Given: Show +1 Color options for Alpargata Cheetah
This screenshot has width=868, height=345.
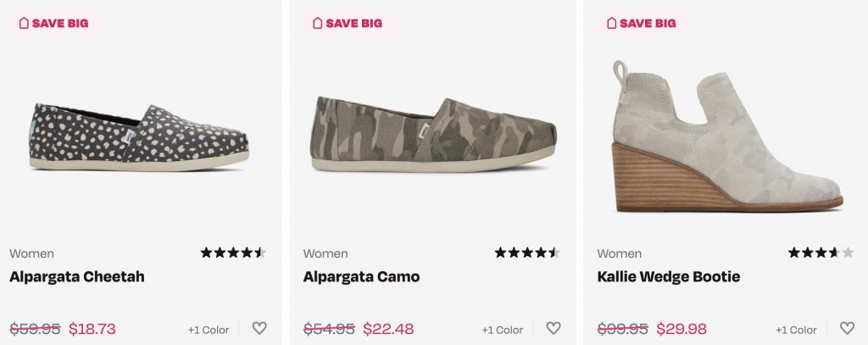Looking at the screenshot, I should 209,330.
